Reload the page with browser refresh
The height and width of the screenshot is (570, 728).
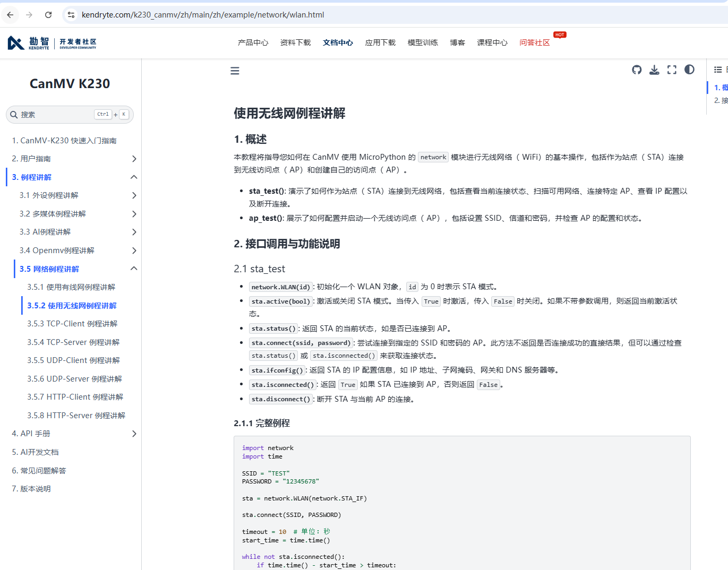(48, 15)
